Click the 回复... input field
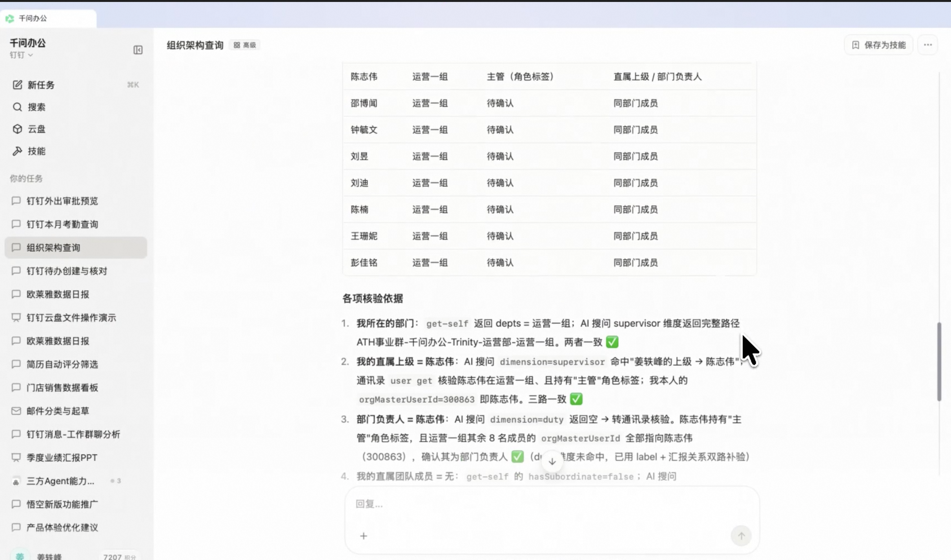This screenshot has height=560, width=951. coord(552,504)
